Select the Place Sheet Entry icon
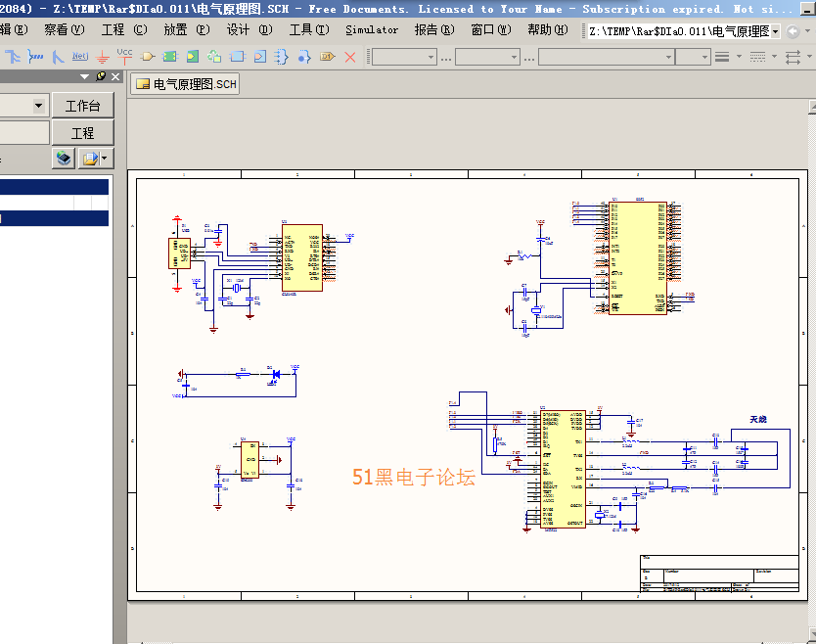 coord(193,57)
